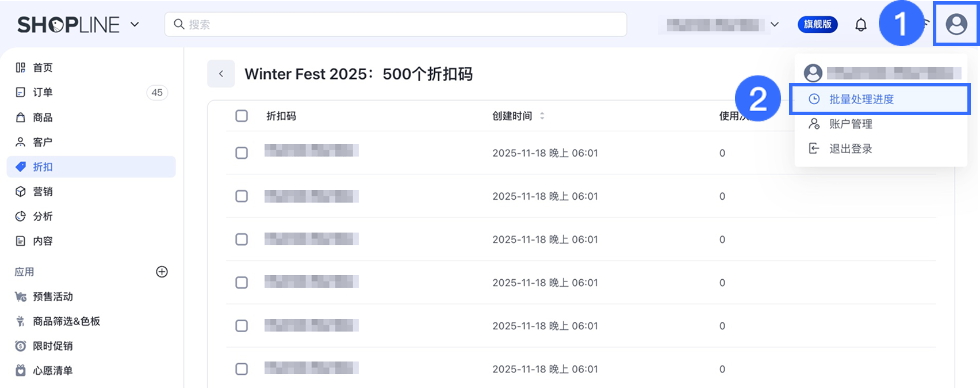This screenshot has width=980, height=388.
Task: Open the 首页 home icon in sidebar
Action: [x=21, y=68]
